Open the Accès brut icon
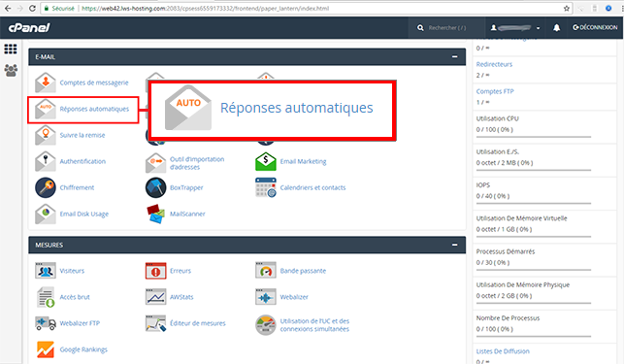This screenshot has height=364, width=624. 46,297
